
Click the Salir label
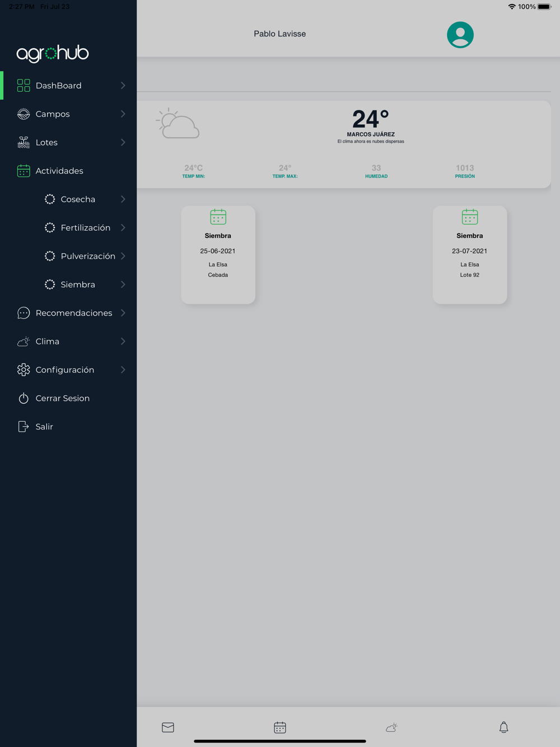click(44, 427)
